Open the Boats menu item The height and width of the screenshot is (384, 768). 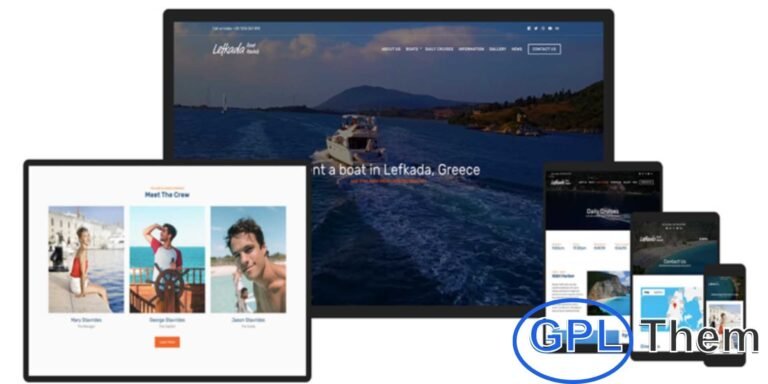click(411, 49)
